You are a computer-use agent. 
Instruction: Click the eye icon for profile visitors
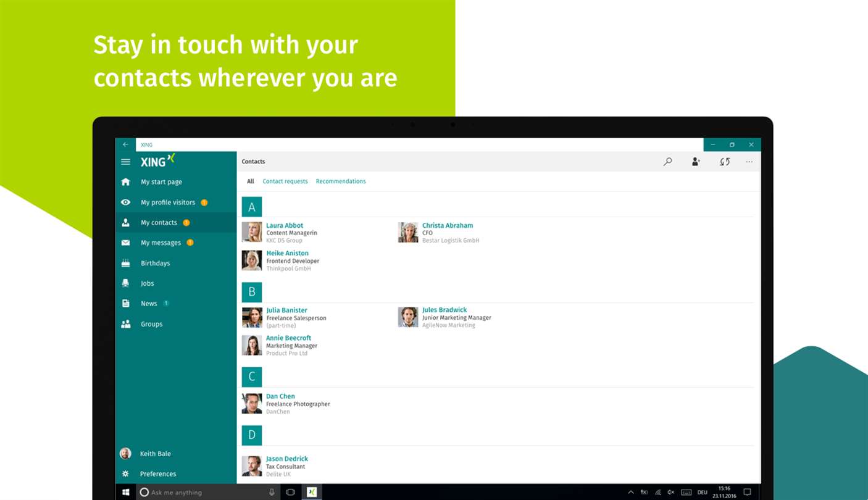click(x=126, y=202)
